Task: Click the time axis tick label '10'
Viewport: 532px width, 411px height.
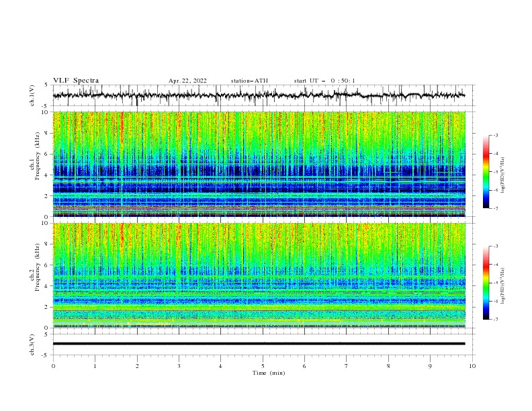Action: click(x=472, y=366)
